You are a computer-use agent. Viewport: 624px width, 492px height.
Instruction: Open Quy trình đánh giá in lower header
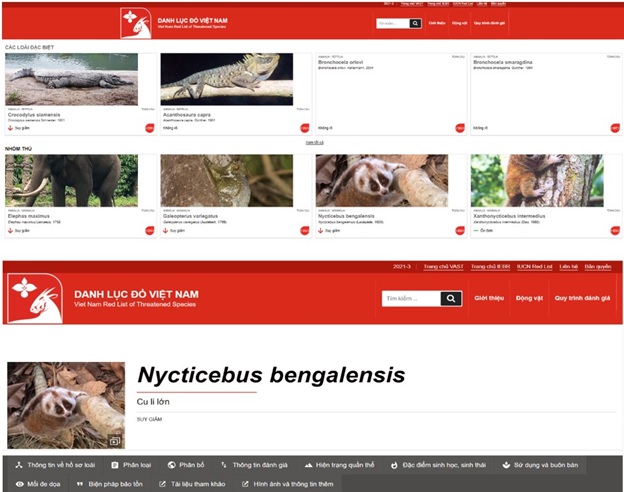[584, 298]
